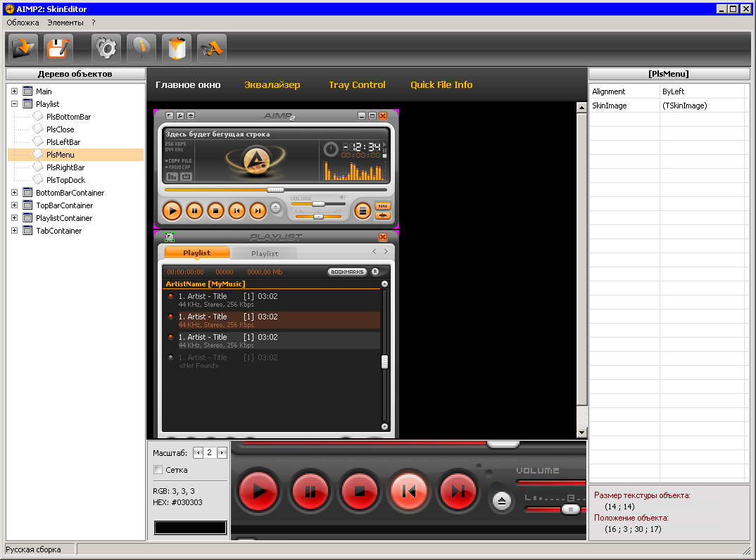Click eject button in zoomed view
Image resolution: width=756 pixels, height=560 pixels.
pyautogui.click(x=501, y=502)
